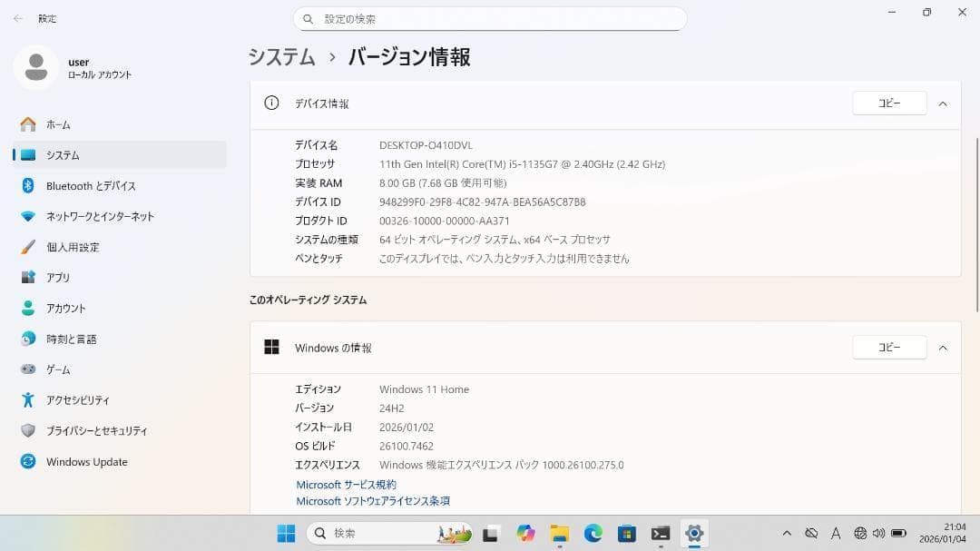Collapse the Windows の情報 section
Screen dimensions: 980x551
coord(943,347)
